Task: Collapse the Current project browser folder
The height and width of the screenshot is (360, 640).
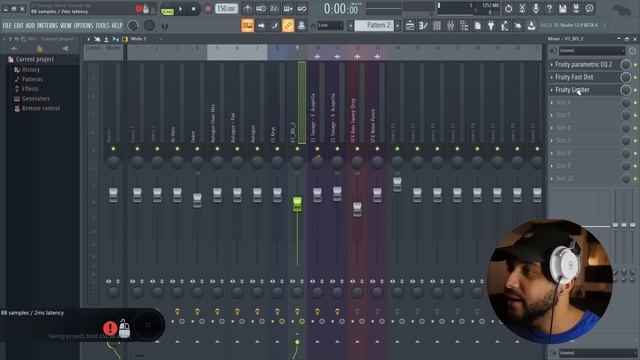Action: click(x=35, y=59)
